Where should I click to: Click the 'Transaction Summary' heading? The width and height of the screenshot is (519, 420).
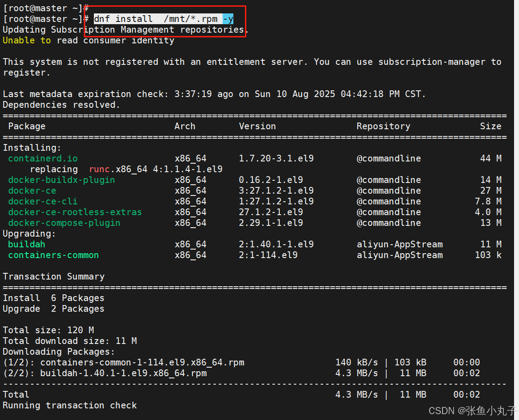(x=54, y=276)
